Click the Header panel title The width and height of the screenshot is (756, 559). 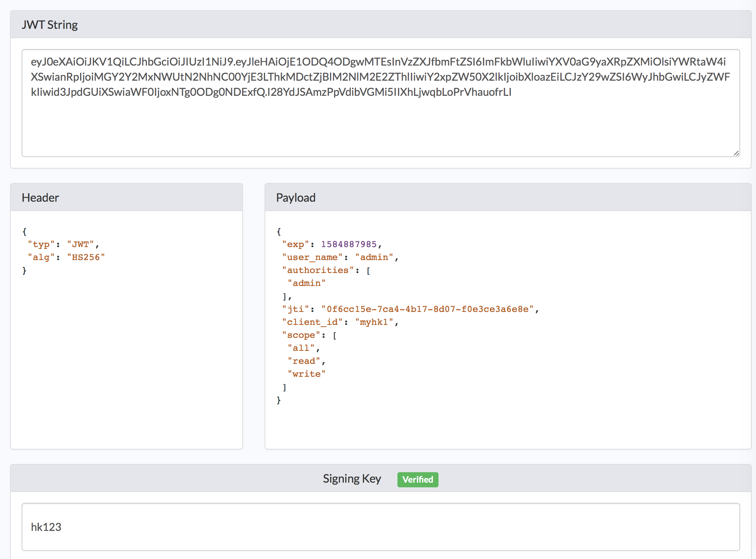pyautogui.click(x=40, y=198)
